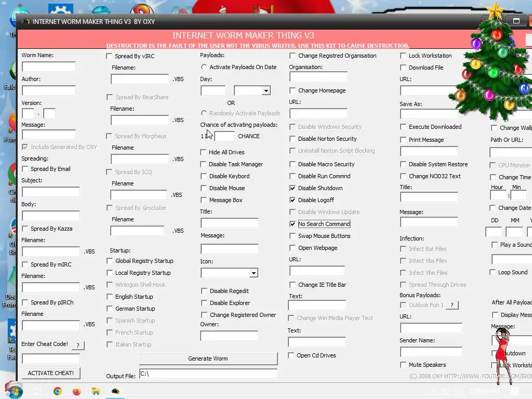This screenshot has width=532, height=399.
Task: Check Swap Mouse Buttons
Action: click(x=292, y=236)
